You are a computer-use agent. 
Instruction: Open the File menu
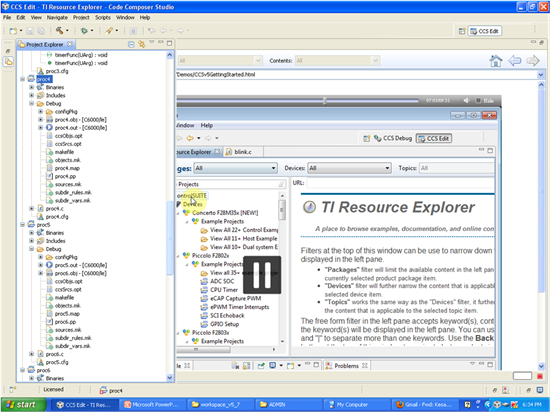click(7, 18)
